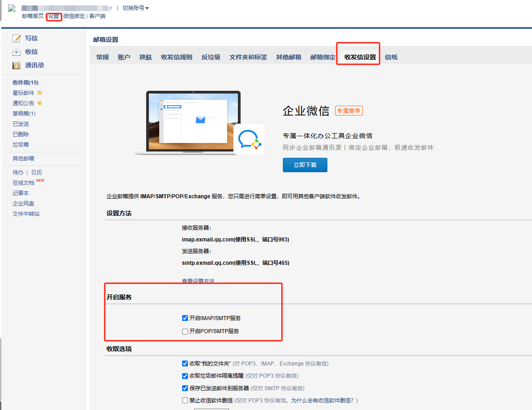The image size is (532, 410).
Task: Click 收信 in the sidebar
Action: tap(31, 52)
